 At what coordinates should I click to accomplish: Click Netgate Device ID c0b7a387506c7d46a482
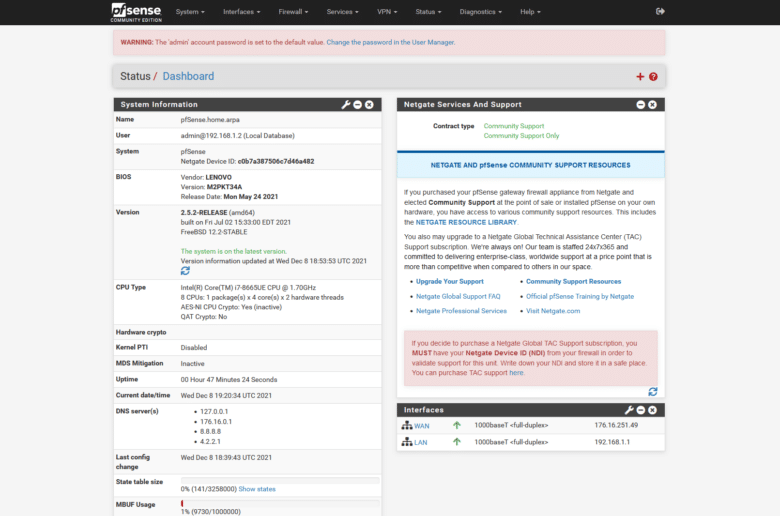coord(276,161)
